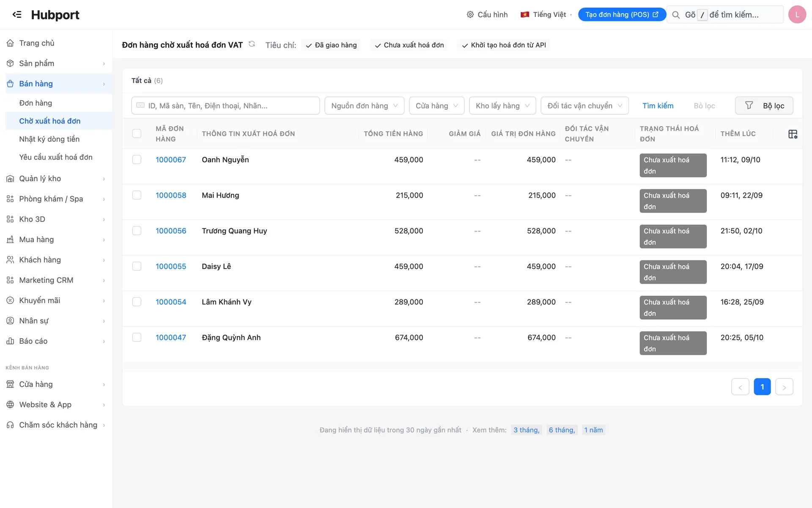Click the Chăm sóc khách hàng headset icon
The width and height of the screenshot is (812, 508).
coord(10,425)
